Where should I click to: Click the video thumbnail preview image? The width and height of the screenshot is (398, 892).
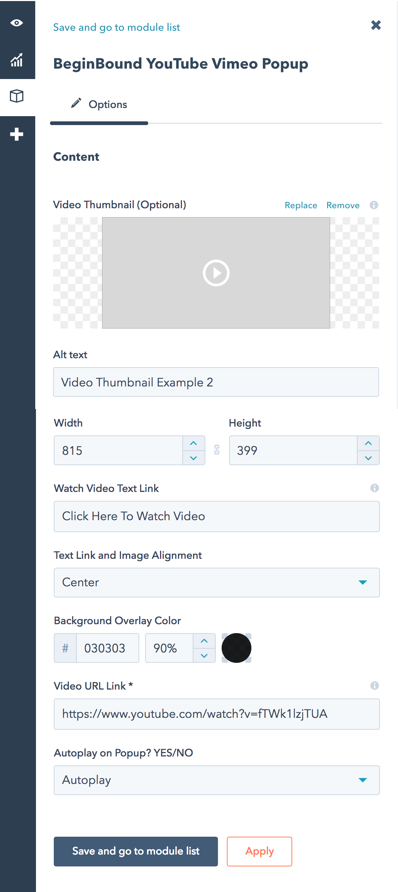click(x=216, y=273)
